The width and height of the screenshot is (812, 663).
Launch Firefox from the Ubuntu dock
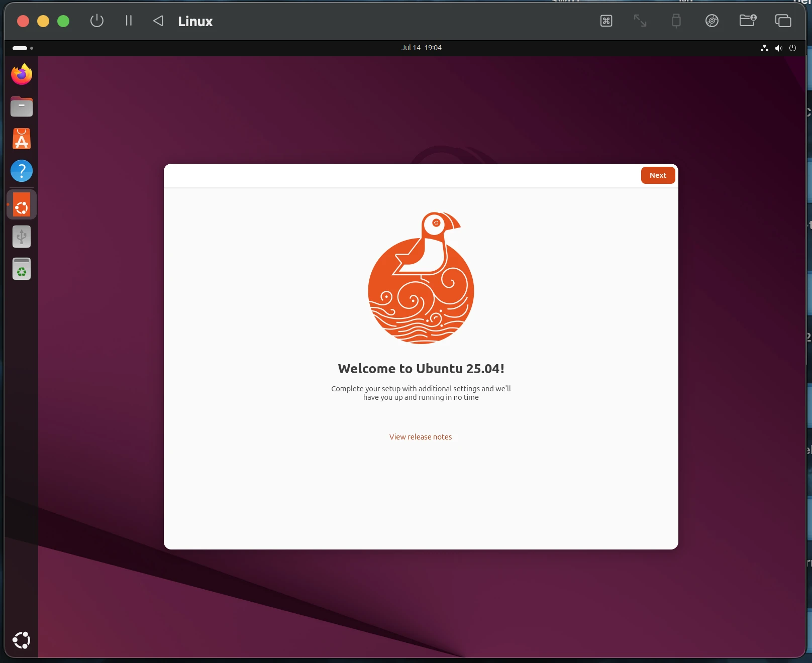22,74
